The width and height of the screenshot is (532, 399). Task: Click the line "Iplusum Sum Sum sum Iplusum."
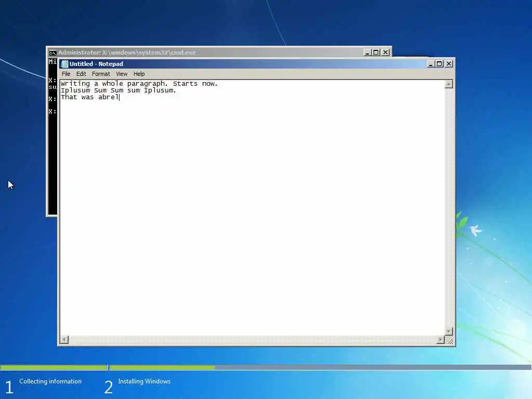[118, 90]
